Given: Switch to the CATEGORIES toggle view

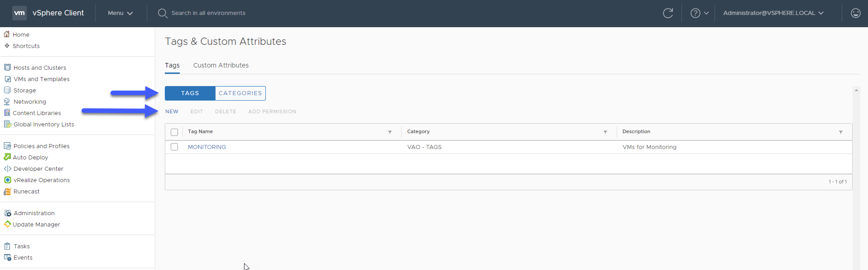Looking at the screenshot, I should pos(240,93).
